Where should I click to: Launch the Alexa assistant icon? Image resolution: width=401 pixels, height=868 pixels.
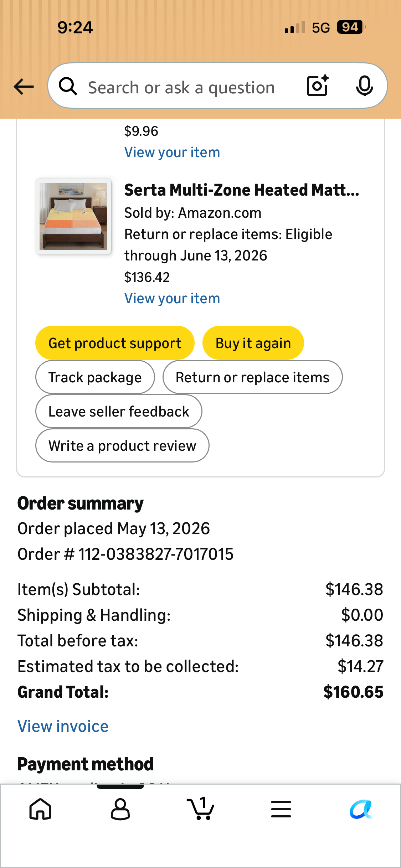[361, 809]
